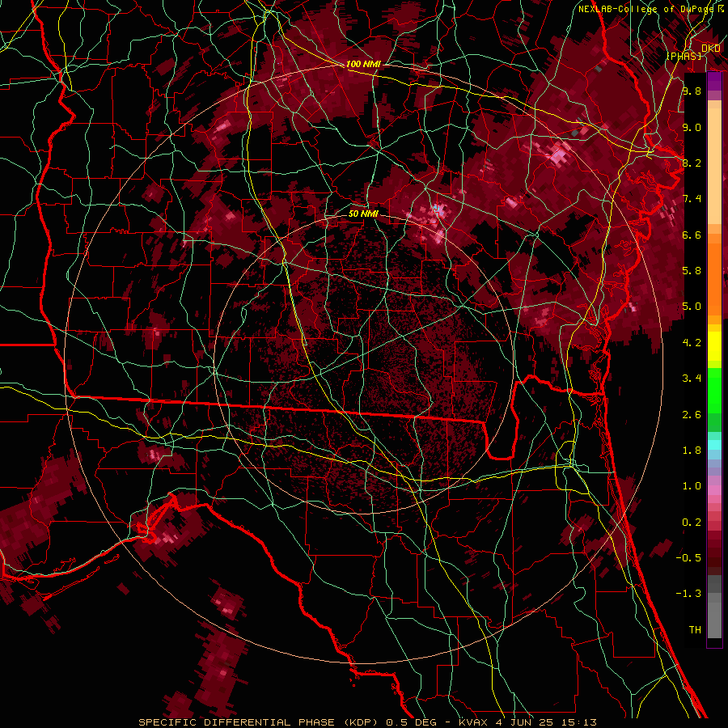Image resolution: width=728 pixels, height=728 pixels.
Task: Click the 3.4 color scale value
Action: tap(692, 379)
